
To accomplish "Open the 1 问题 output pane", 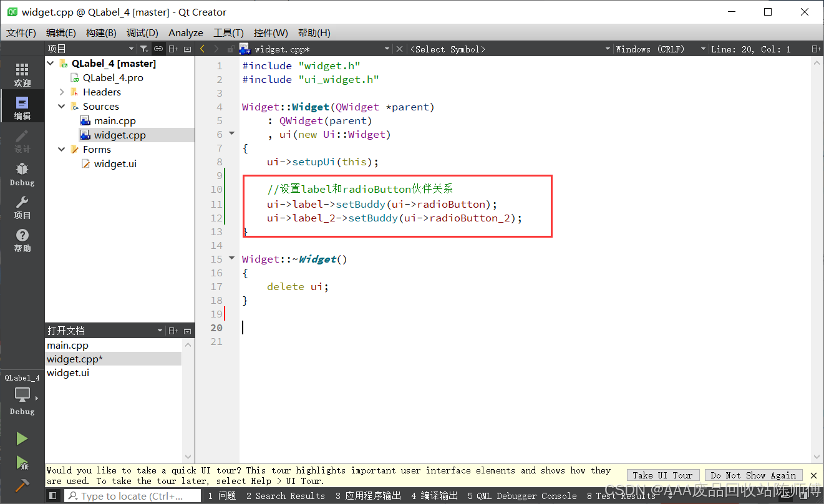I will pyautogui.click(x=222, y=496).
